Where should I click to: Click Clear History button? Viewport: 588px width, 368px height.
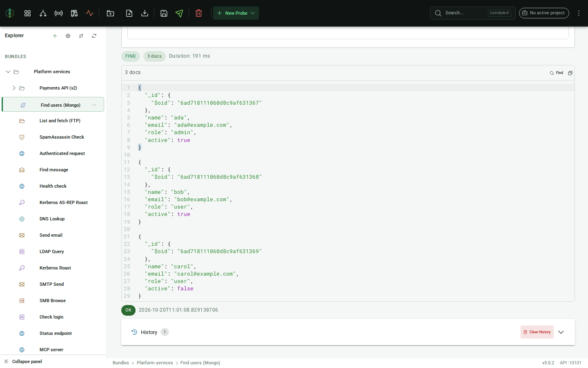(x=537, y=332)
